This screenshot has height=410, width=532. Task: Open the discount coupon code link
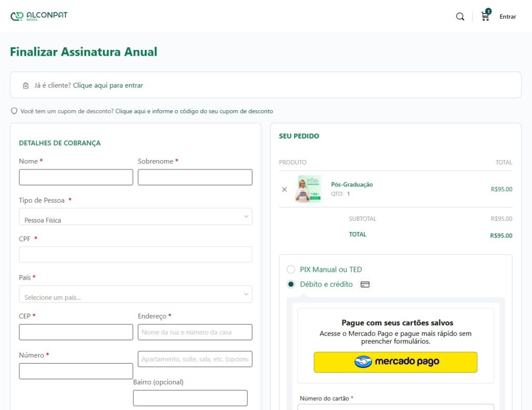coord(194,111)
